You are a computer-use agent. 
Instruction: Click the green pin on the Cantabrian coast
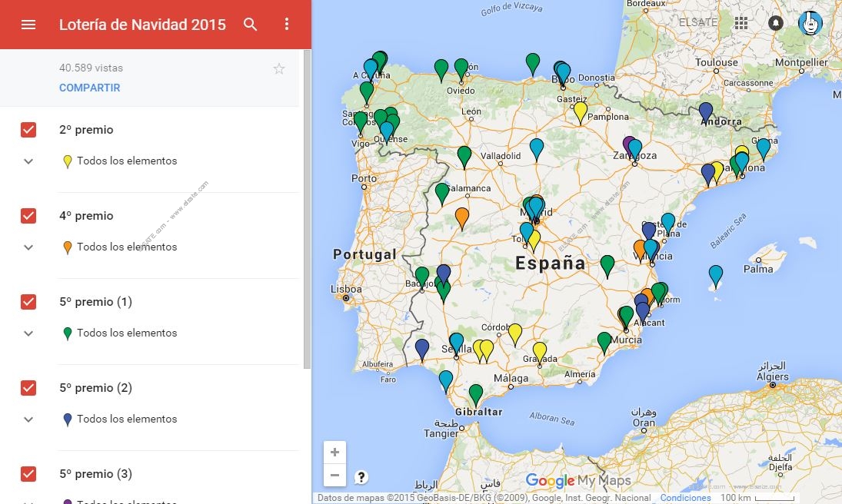click(533, 63)
